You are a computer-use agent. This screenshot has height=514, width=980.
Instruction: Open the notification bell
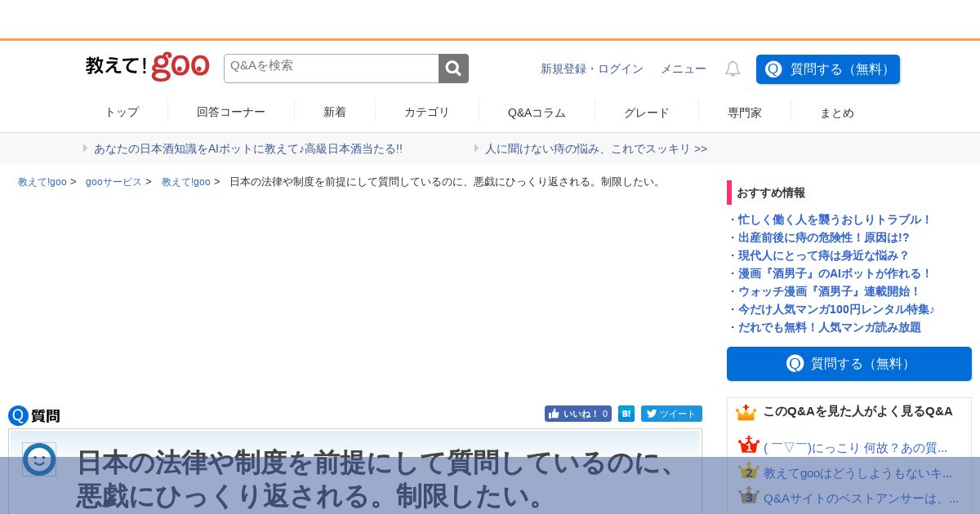coord(733,69)
